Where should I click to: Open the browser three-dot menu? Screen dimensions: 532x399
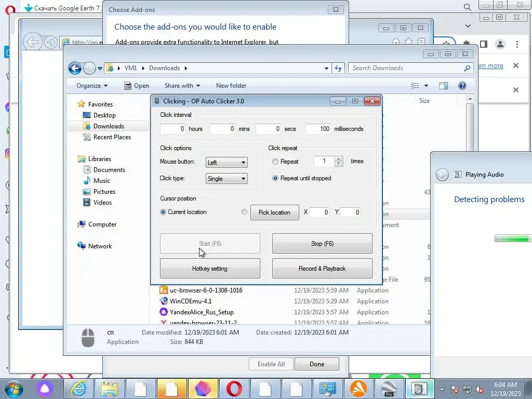(x=517, y=44)
